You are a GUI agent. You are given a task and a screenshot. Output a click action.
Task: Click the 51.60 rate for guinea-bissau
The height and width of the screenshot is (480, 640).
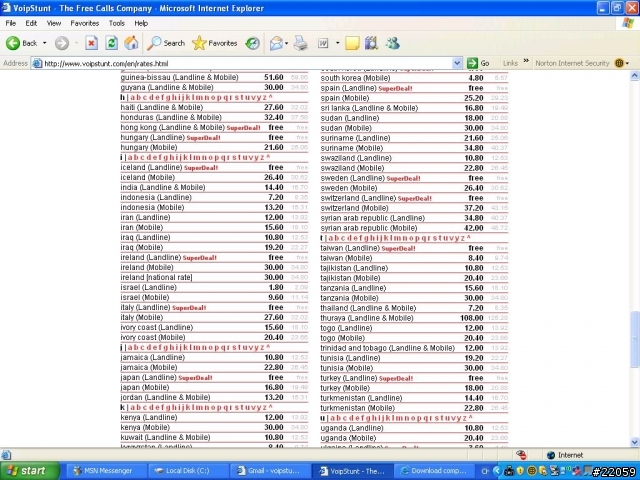coord(273,78)
